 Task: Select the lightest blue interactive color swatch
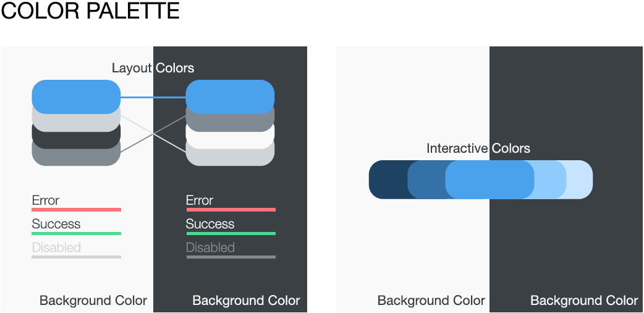click(x=580, y=179)
